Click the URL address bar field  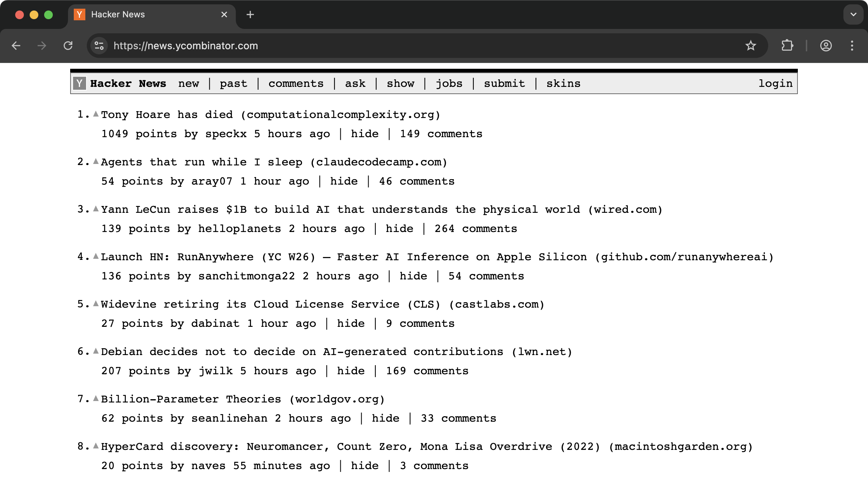click(x=398, y=46)
